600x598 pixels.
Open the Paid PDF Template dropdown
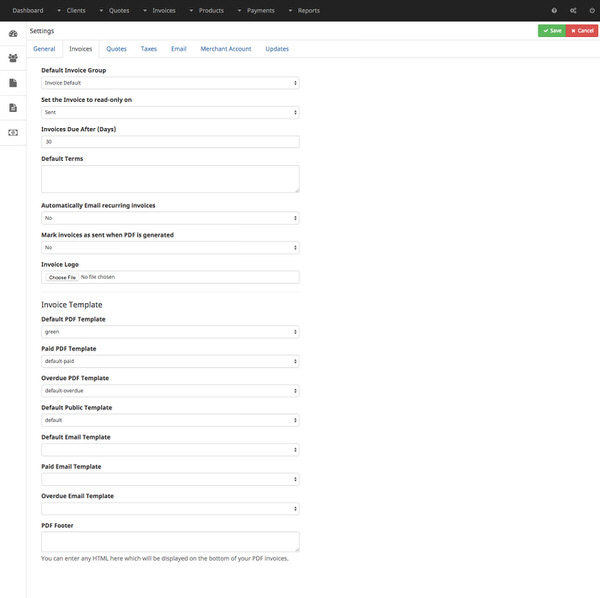[x=170, y=361]
